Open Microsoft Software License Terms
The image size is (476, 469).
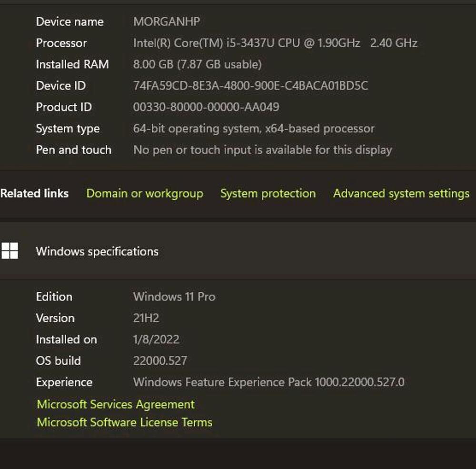[x=124, y=422]
